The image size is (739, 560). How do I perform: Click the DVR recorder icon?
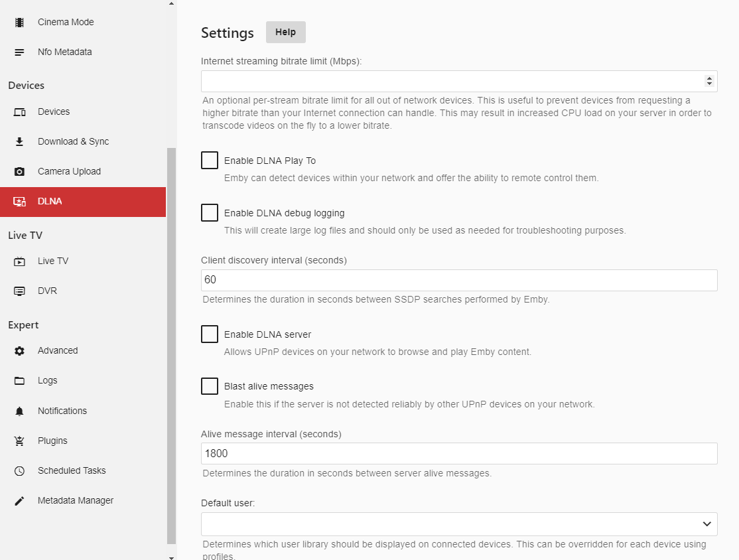[19, 291]
